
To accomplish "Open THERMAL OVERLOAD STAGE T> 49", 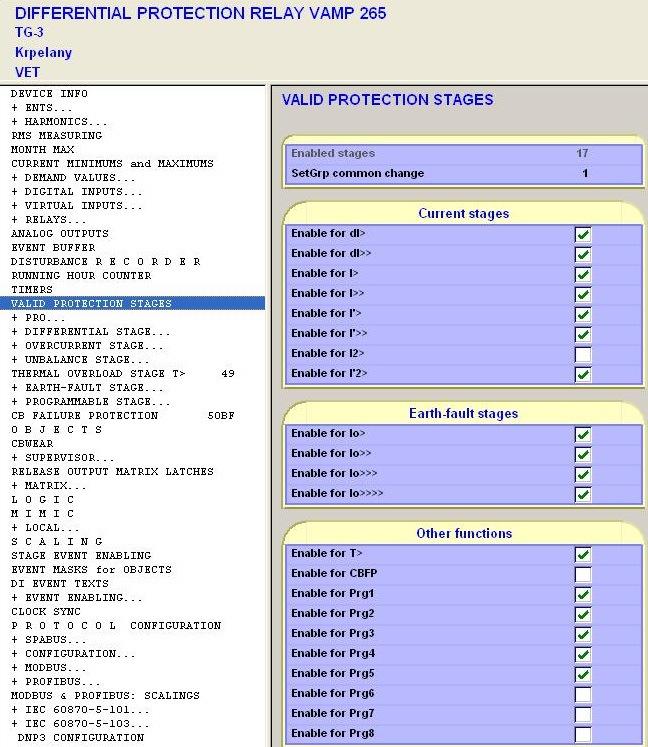I will point(123,374).
